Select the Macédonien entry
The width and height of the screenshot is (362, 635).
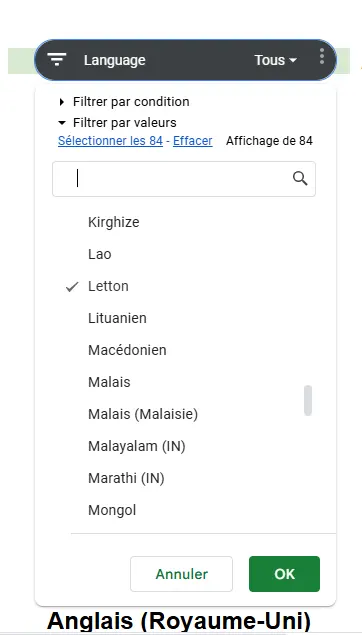pyautogui.click(x=127, y=350)
